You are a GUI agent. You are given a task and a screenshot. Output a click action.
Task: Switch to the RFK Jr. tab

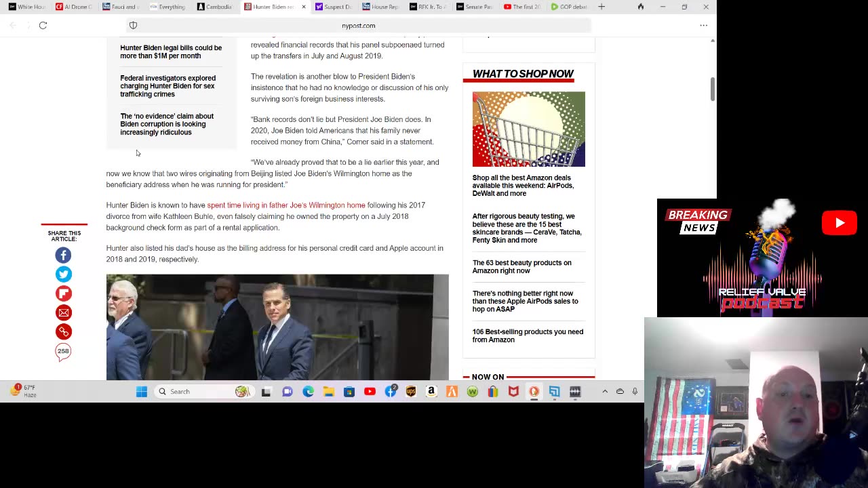427,7
